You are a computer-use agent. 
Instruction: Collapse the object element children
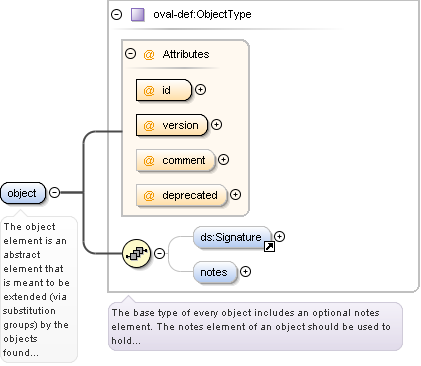55,192
